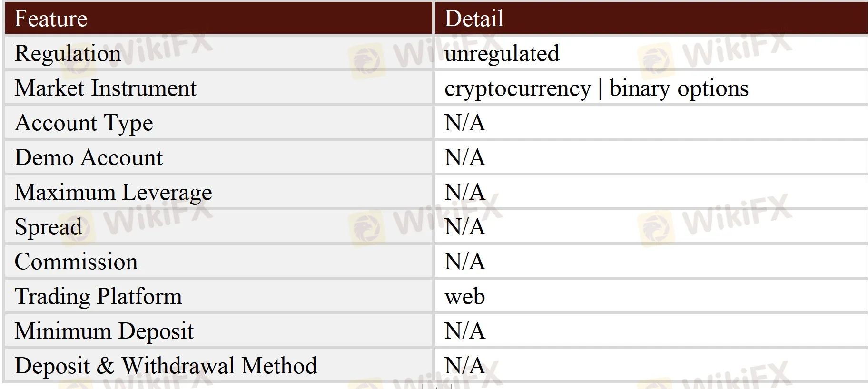Click N/A in the Commission row
The height and width of the screenshot is (389, 868).
(x=464, y=262)
